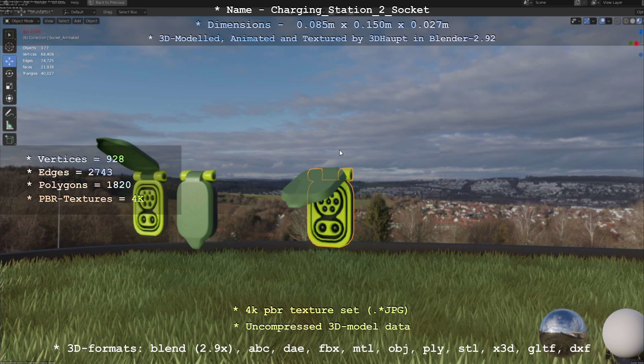Click the '(6) Collection | Socket_Animated' text
644x364 pixels.
tap(51, 38)
